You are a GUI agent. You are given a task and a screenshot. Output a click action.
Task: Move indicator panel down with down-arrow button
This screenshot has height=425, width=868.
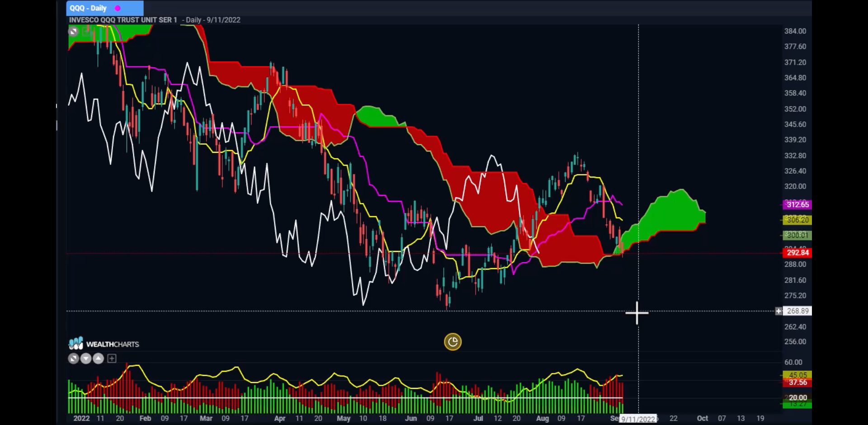[x=86, y=359]
